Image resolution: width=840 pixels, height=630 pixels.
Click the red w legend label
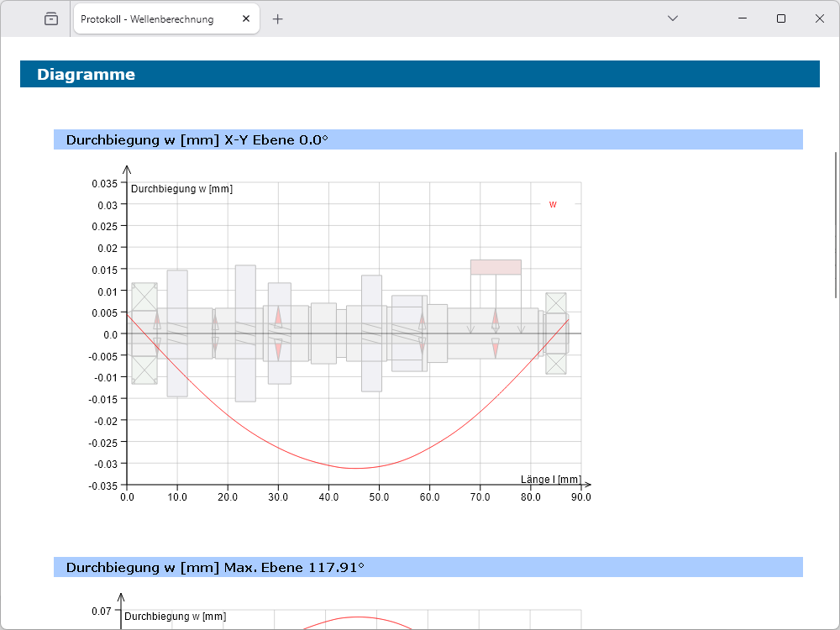pos(553,204)
